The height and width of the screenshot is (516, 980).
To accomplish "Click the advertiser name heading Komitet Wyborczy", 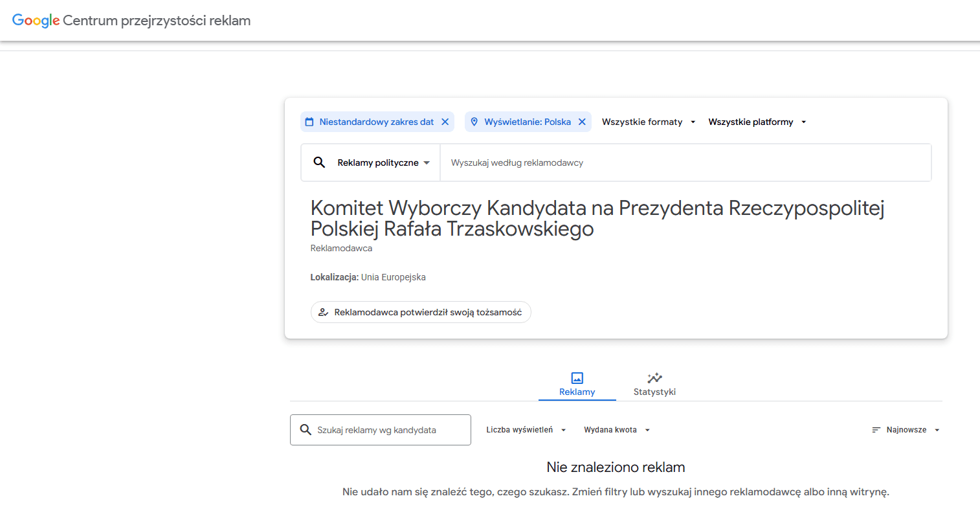I will [x=597, y=218].
